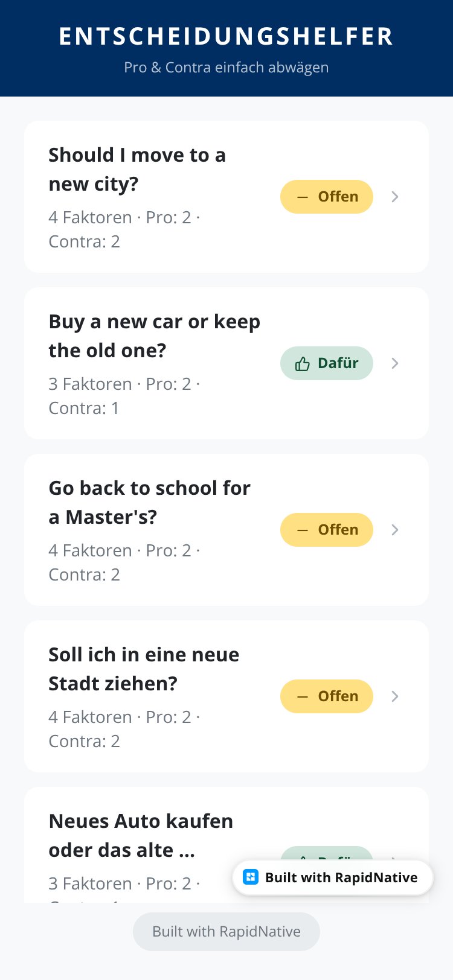453x980 pixels.
Task: Select the Offen badge for Master's decision
Action: (327, 530)
